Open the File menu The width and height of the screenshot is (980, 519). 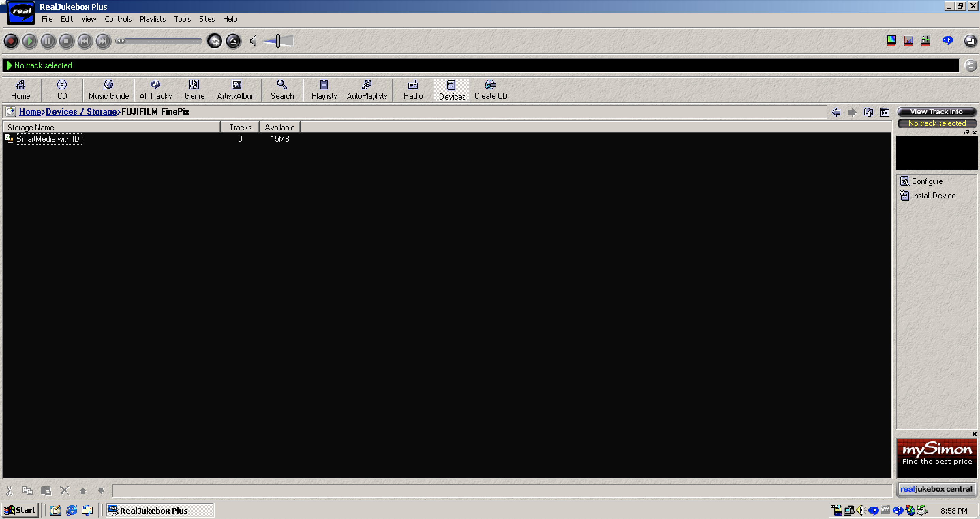pyautogui.click(x=47, y=19)
